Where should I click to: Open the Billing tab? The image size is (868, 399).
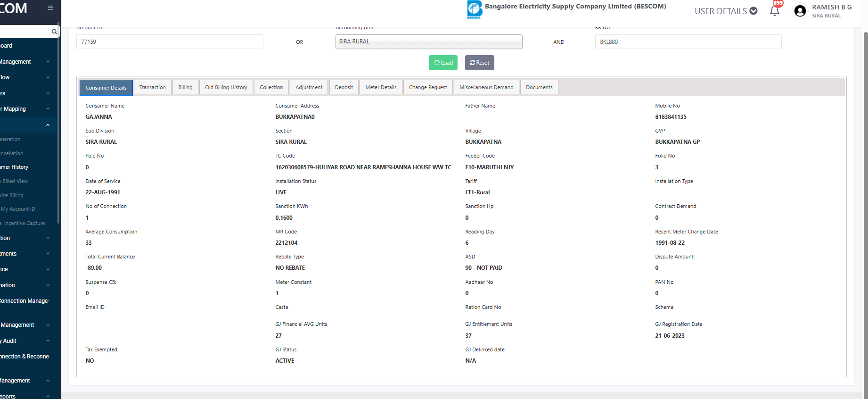pos(185,87)
